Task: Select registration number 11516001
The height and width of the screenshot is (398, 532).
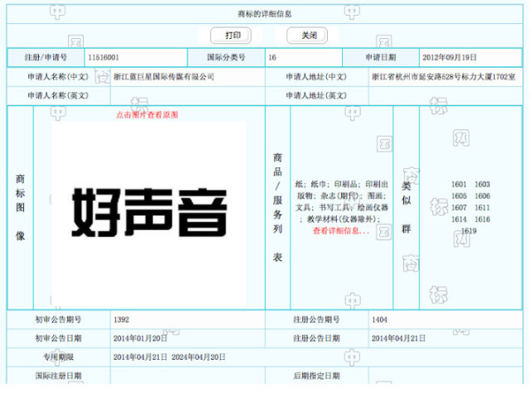Action: point(104,57)
